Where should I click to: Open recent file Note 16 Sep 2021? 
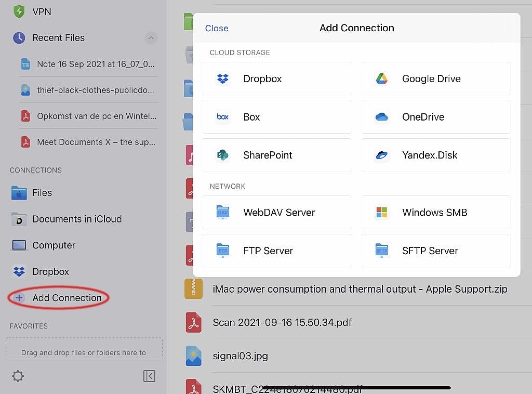(96, 64)
